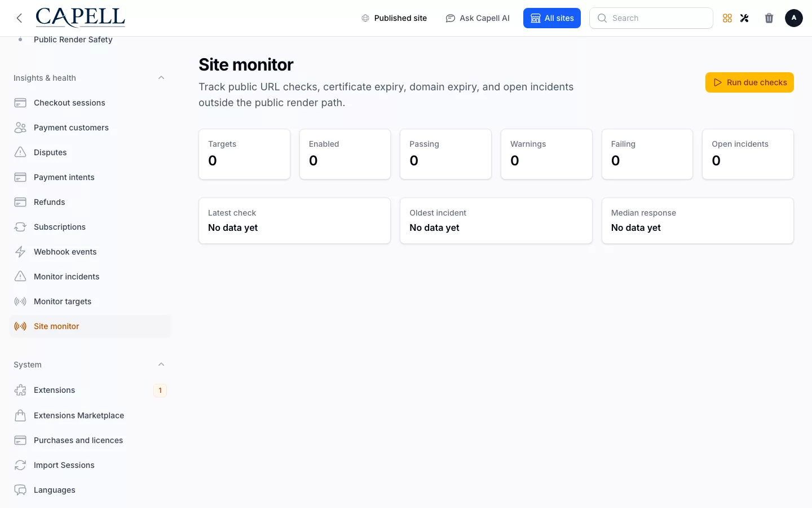Click the Oldest incident card

(496, 221)
